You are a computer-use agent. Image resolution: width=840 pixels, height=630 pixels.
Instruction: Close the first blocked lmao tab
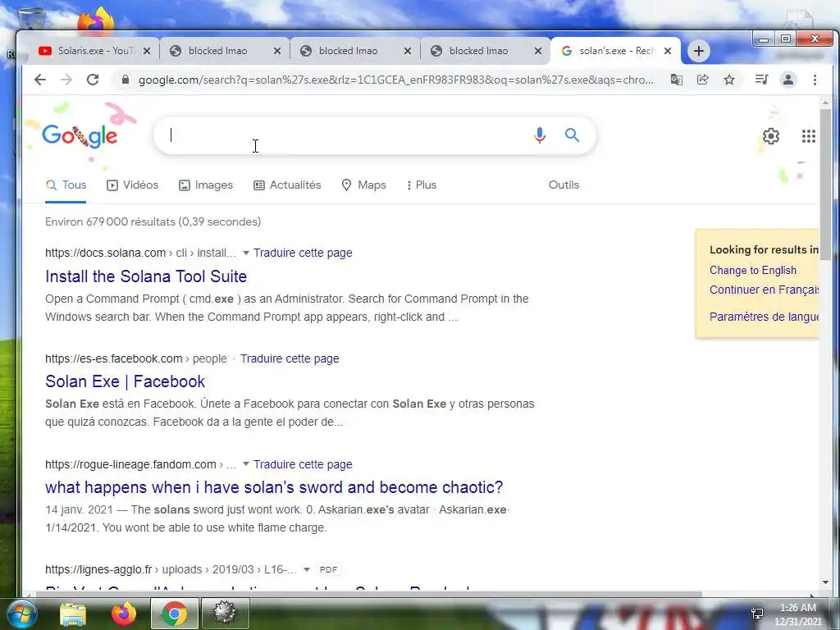point(277,51)
